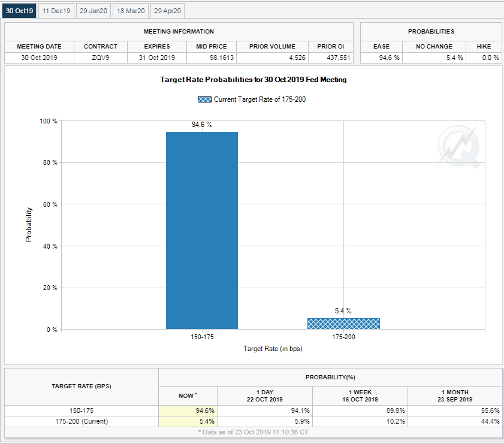Select the 1 WEEK 16 OCT 2019 column header
The height and width of the screenshot is (444, 504).
coord(360,395)
